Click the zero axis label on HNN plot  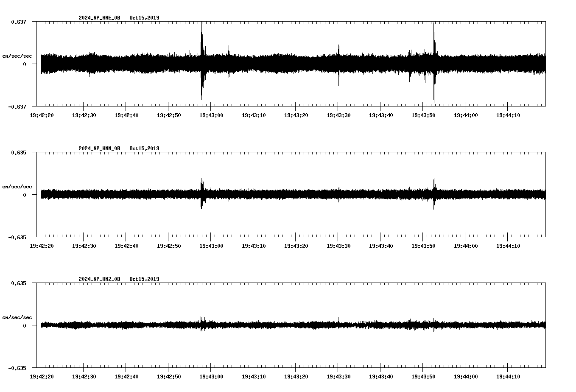point(25,195)
